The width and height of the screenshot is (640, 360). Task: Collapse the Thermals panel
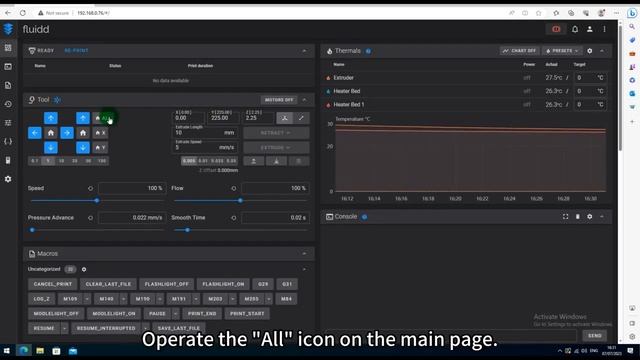coord(602,51)
